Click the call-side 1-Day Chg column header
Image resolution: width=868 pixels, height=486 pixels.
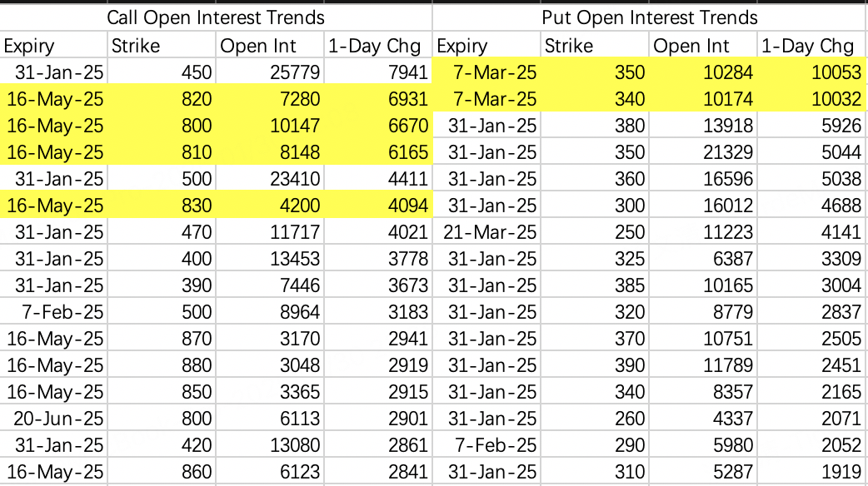pos(378,45)
